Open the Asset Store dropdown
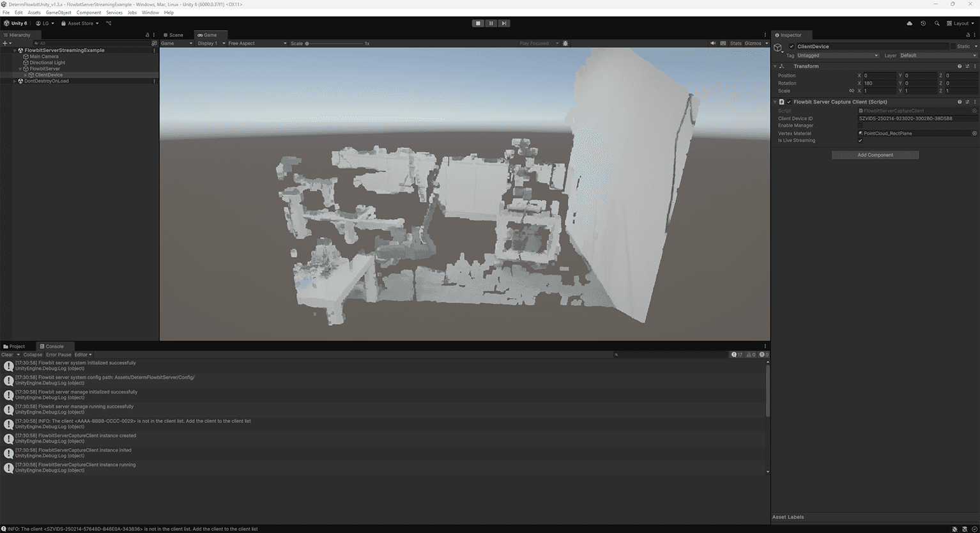Screen dimensions: 980x533 click(80, 23)
